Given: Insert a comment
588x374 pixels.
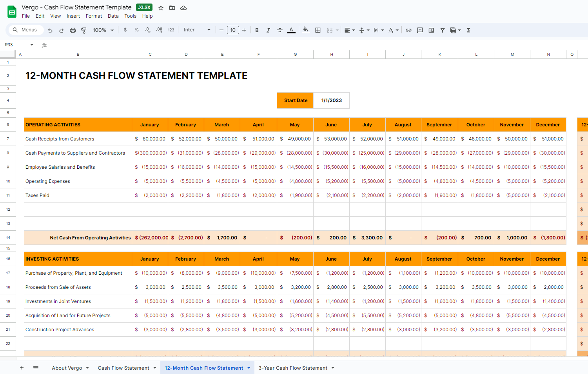Looking at the screenshot, I should click(x=419, y=30).
